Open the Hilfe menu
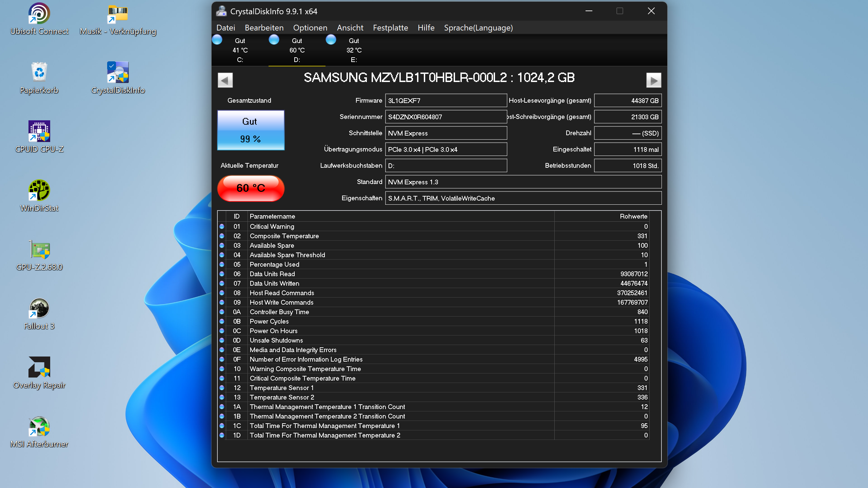 (x=426, y=28)
